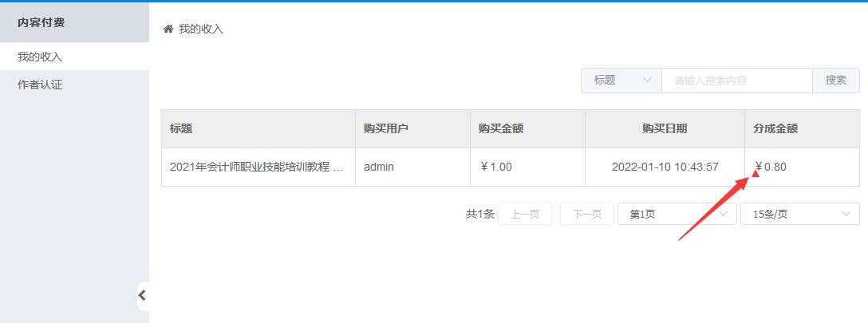
Task: Click the 标题 dropdown arrow icon
Action: [x=648, y=81]
